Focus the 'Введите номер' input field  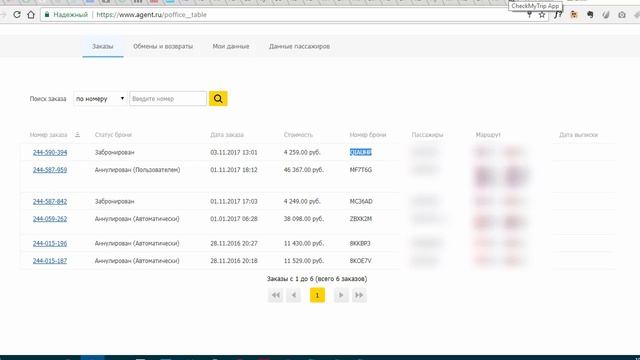click(x=168, y=99)
